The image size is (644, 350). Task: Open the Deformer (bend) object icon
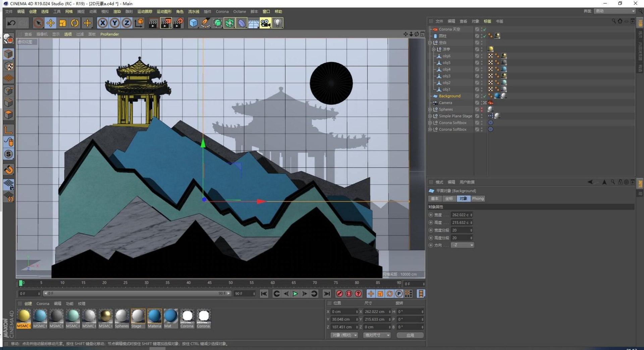[241, 23]
